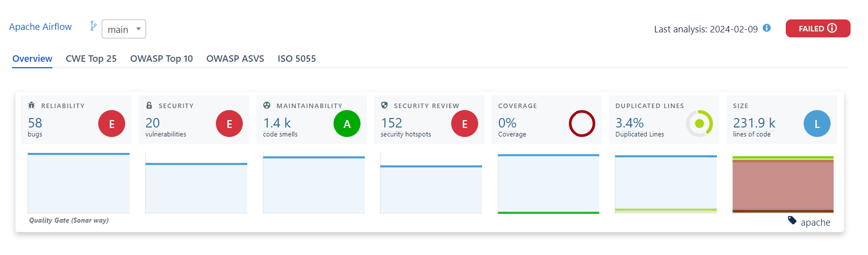Click the SECURITY card heading
868x255 pixels.
click(x=176, y=106)
